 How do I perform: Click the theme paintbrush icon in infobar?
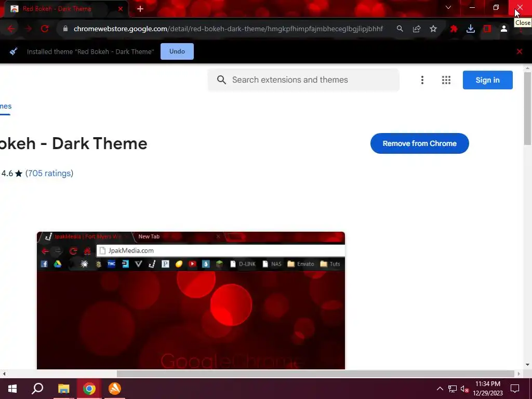coord(14,51)
